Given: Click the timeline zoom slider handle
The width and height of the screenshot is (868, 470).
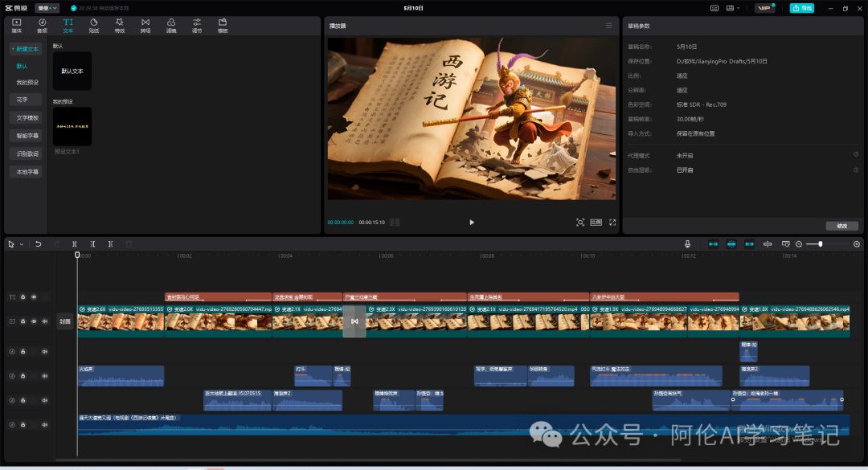Looking at the screenshot, I should (821, 244).
